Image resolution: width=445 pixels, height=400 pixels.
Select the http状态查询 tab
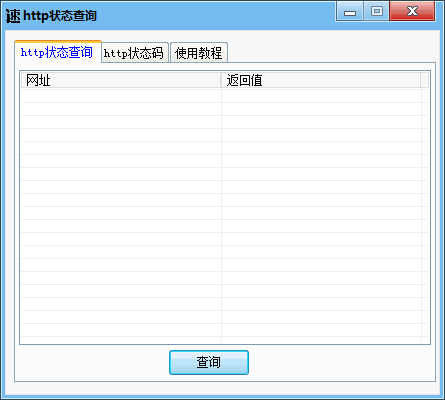(58, 52)
